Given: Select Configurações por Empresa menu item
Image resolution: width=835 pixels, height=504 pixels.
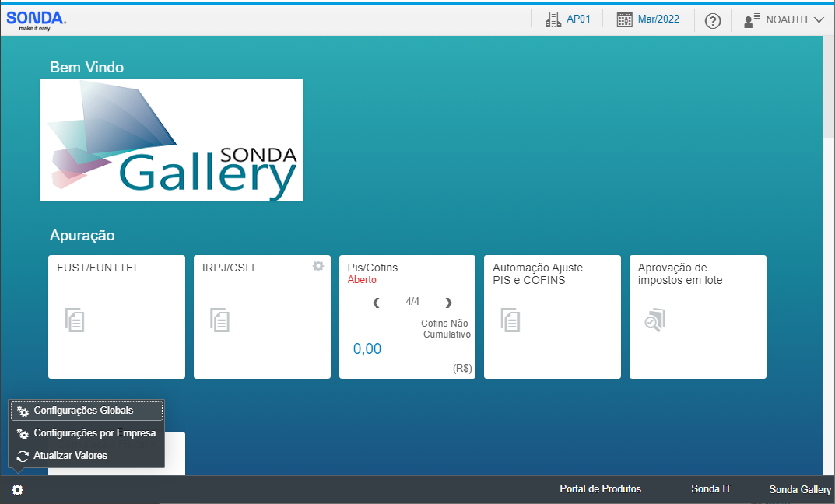Looking at the screenshot, I should coord(87,433).
